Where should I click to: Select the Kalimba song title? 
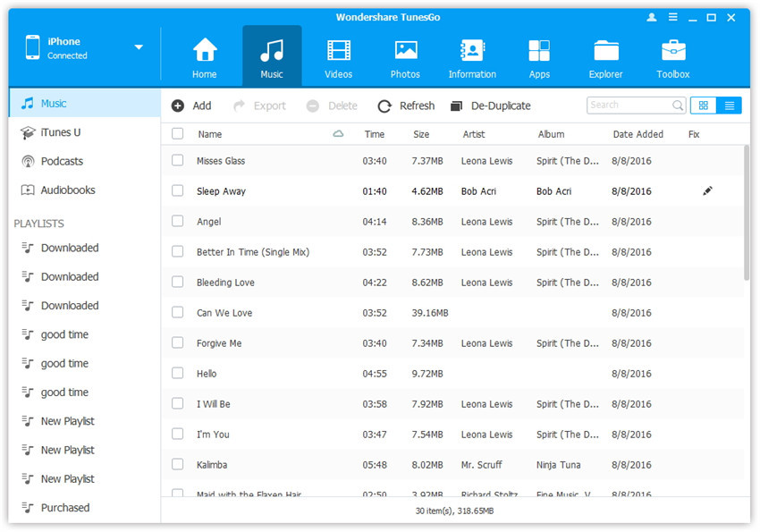pyautogui.click(x=212, y=465)
